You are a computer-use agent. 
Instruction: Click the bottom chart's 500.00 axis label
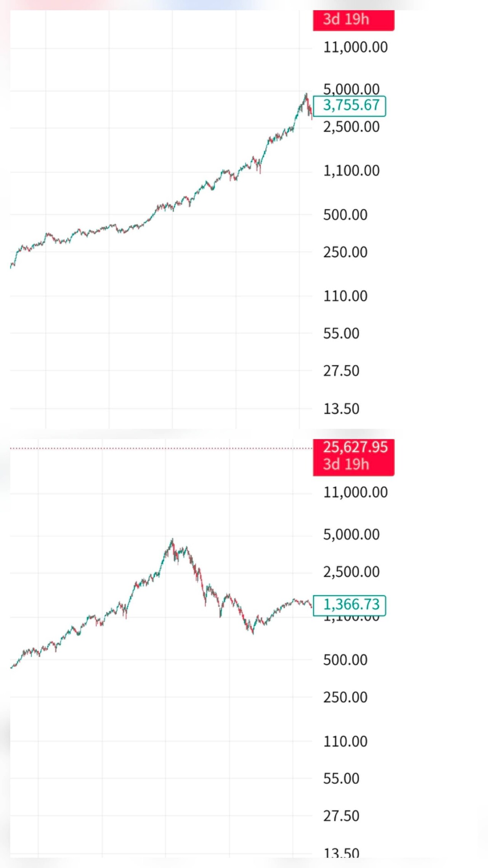(345, 660)
